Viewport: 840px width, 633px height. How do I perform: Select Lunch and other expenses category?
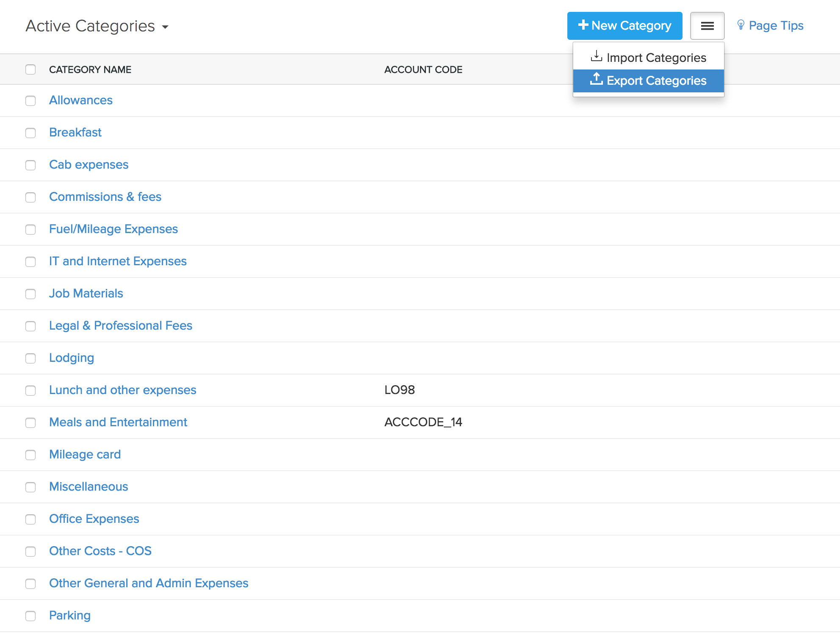tap(123, 390)
